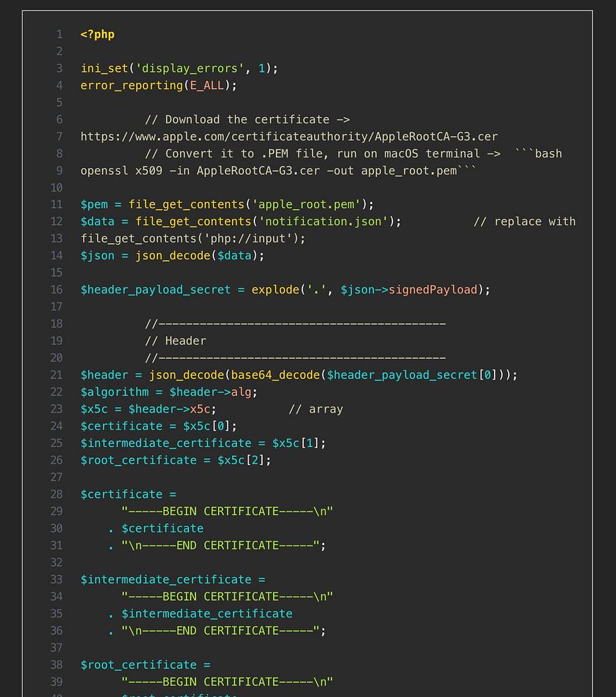Click '. $intermediate_certificate' on line 35
This screenshot has height=697, width=616.
coord(200,614)
